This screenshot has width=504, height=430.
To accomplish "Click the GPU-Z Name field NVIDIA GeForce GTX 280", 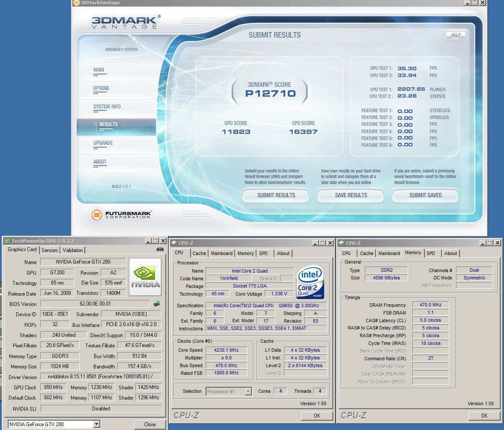I will (83, 262).
